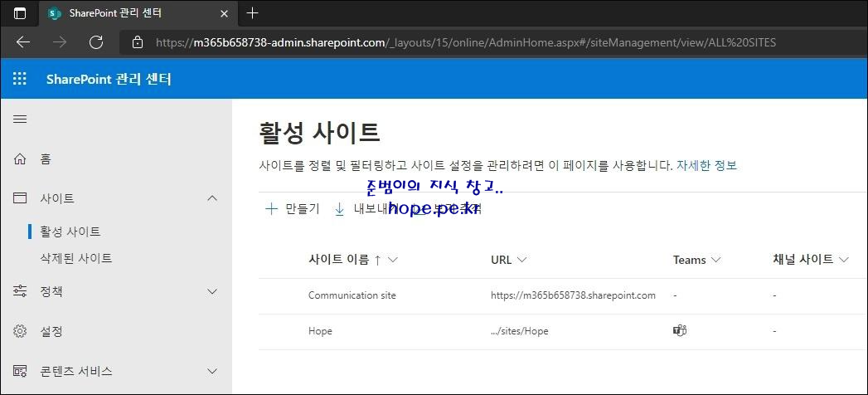Click the SharePoint 관리 센터 header title
Image resolution: width=868 pixels, height=395 pixels.
click(x=109, y=79)
